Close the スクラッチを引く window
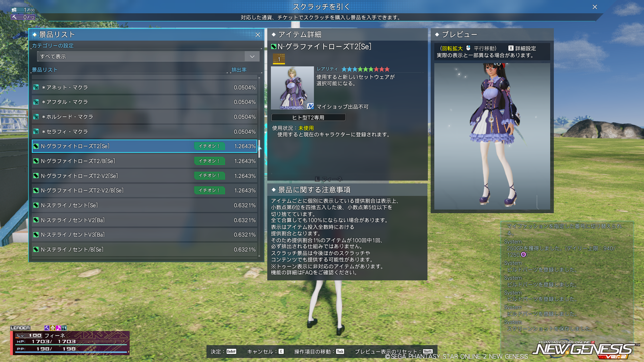This screenshot has width=644, height=362. point(595,7)
